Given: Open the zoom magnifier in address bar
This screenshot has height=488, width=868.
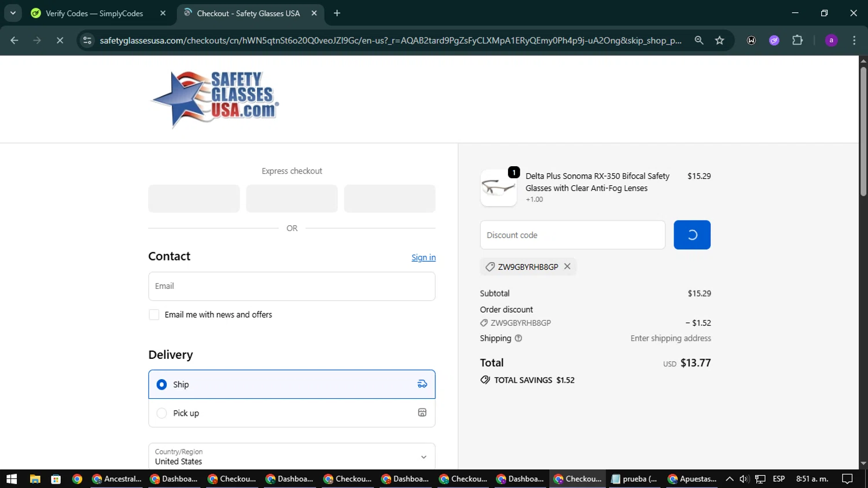Looking at the screenshot, I should (x=699, y=41).
